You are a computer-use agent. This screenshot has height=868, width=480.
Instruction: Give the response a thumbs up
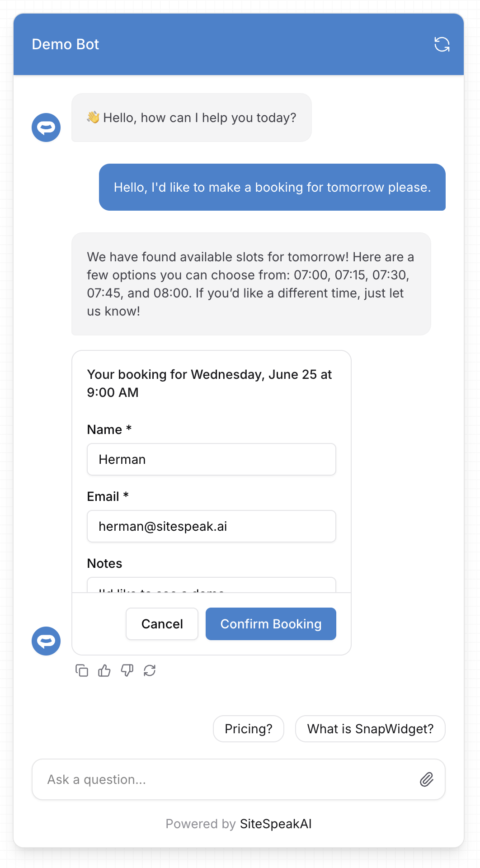[x=104, y=670]
